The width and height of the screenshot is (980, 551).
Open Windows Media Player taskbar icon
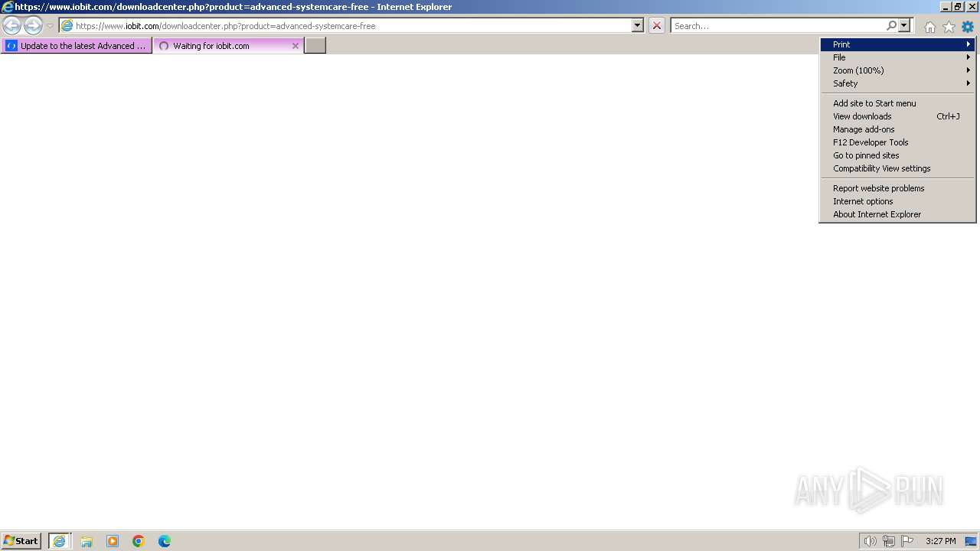pyautogui.click(x=113, y=541)
